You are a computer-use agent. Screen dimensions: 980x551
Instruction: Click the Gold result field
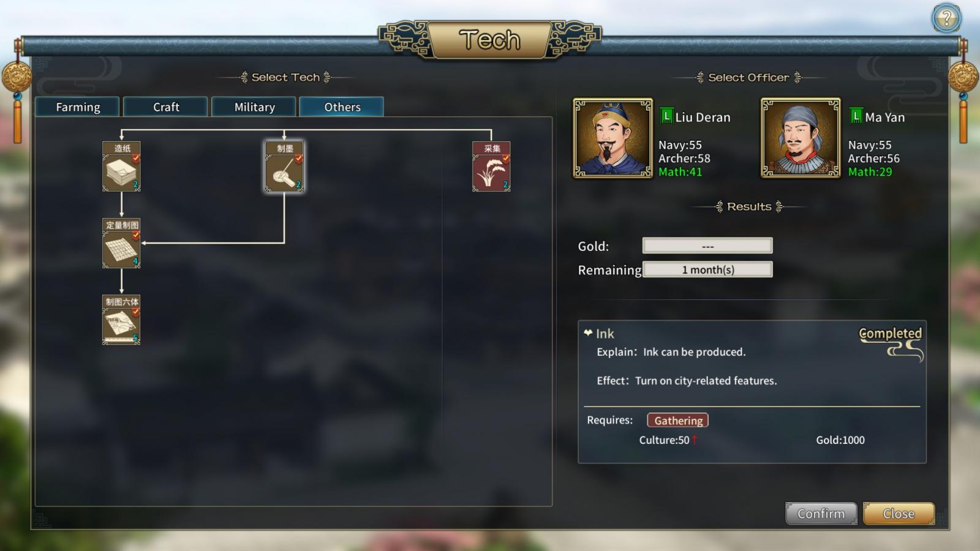(x=707, y=246)
